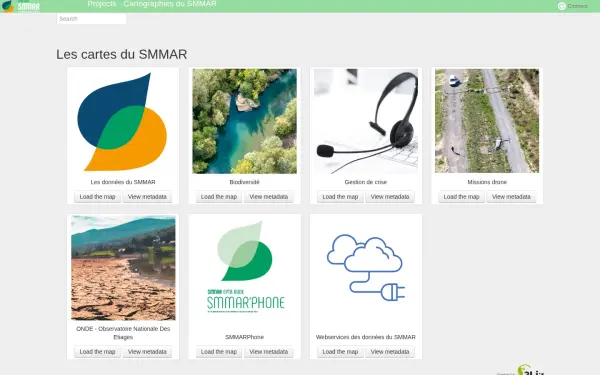Image resolution: width=600 pixels, height=375 pixels.
Task: Click the 'Gestion de crise' project title
Action: pyautogui.click(x=365, y=182)
